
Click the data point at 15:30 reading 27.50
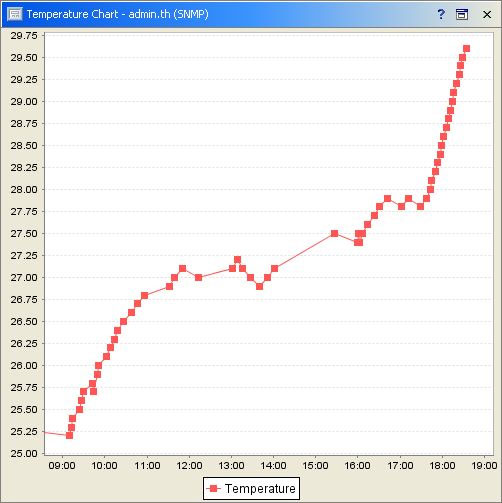[x=335, y=234]
